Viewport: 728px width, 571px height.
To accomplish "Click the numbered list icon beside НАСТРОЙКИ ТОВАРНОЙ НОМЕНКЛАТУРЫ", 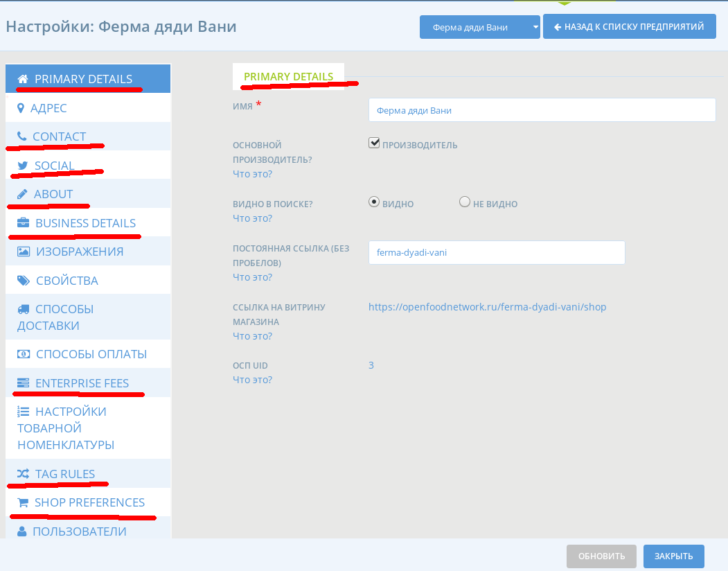I will point(24,411).
